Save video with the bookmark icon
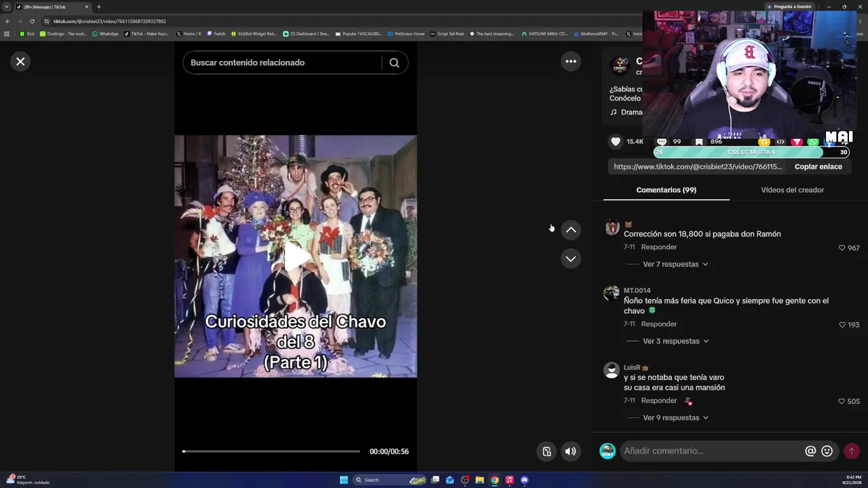The height and width of the screenshot is (488, 868). pyautogui.click(x=699, y=142)
